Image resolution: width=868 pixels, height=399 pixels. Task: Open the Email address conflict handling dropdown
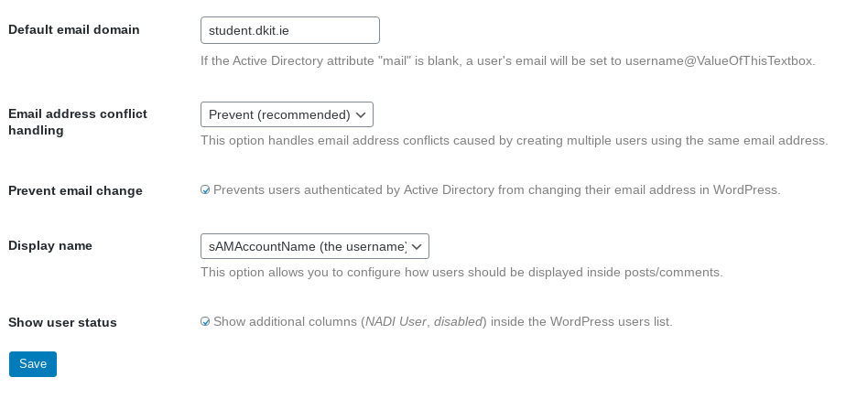[x=287, y=114]
